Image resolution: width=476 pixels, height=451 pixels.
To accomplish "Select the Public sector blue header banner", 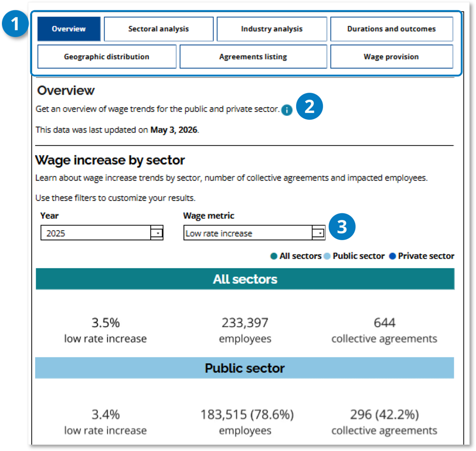I will [x=245, y=368].
